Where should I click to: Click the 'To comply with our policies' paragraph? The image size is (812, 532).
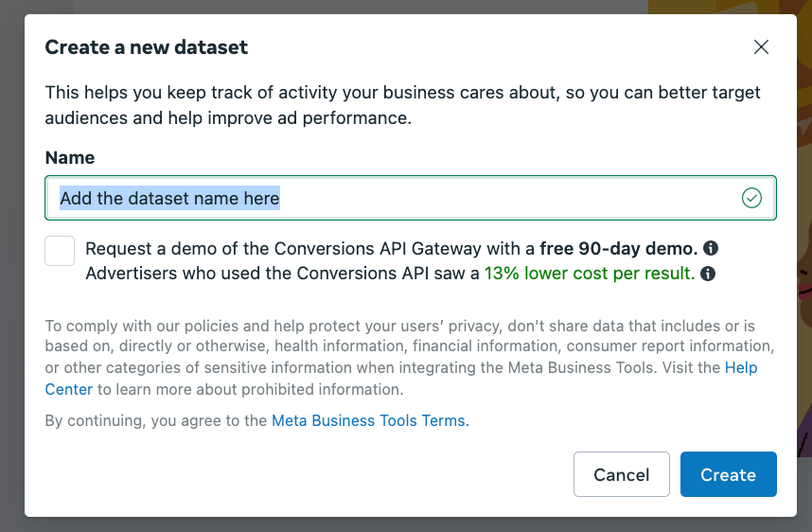410,358
